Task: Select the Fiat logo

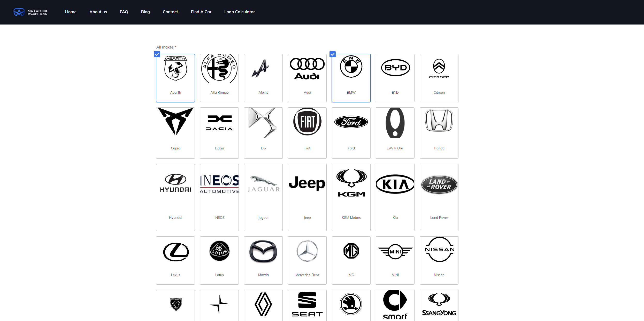Action: coord(307,122)
